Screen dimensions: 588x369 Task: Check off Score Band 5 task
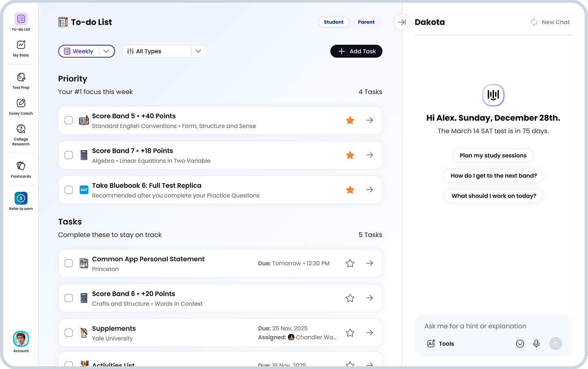(69, 121)
